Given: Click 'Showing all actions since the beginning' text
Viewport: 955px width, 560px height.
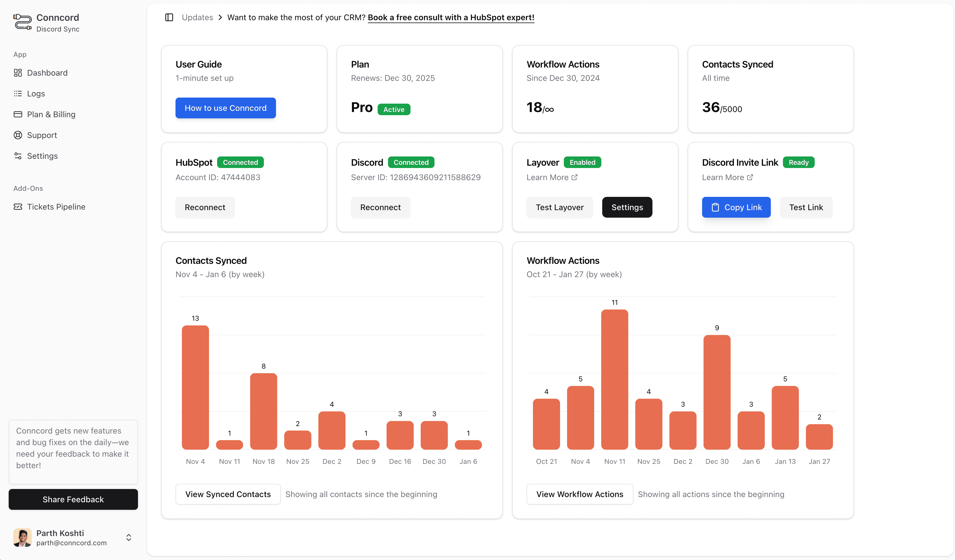Looking at the screenshot, I should (x=711, y=494).
